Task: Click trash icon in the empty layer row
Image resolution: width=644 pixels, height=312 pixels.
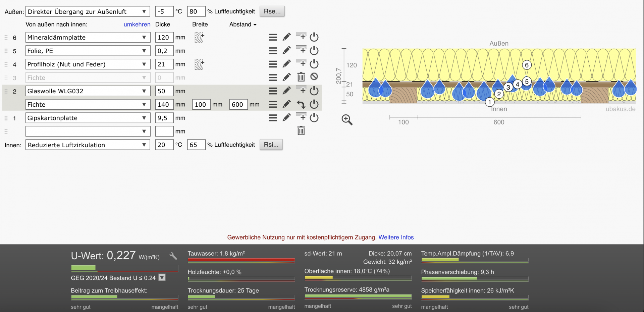Action: [x=301, y=131]
